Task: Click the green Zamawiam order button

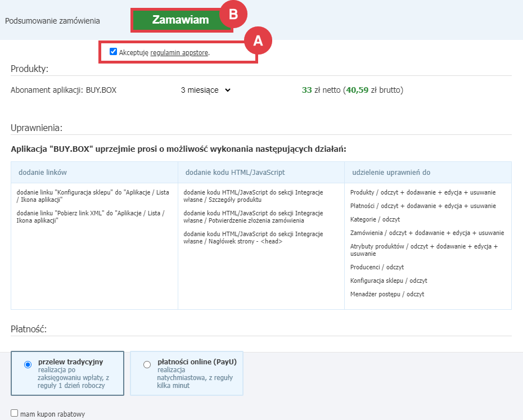Action: coord(180,20)
